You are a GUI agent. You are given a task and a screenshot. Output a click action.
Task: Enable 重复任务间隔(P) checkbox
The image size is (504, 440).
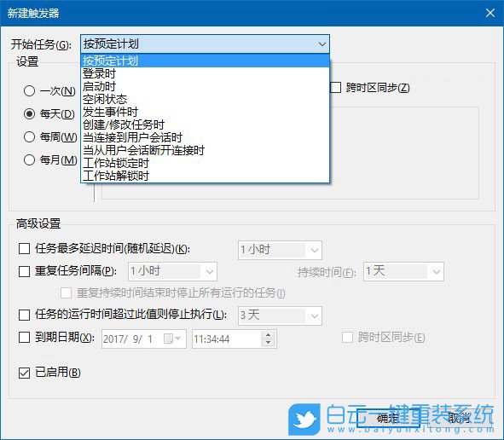[x=25, y=271]
